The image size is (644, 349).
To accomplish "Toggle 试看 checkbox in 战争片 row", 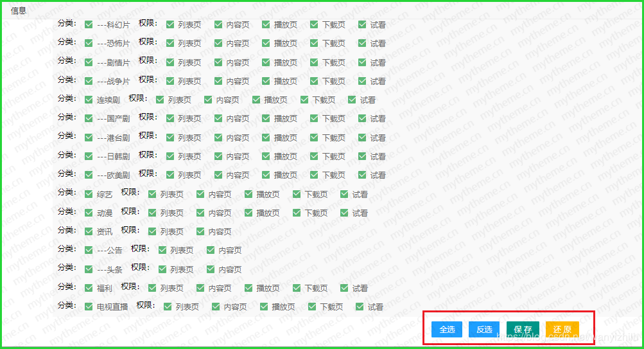I will pos(363,81).
